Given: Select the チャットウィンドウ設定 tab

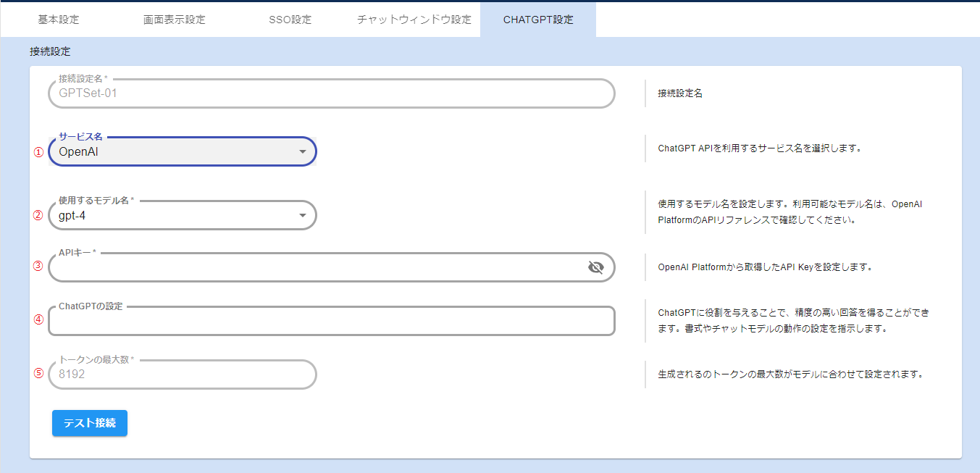Looking at the screenshot, I should [x=414, y=20].
